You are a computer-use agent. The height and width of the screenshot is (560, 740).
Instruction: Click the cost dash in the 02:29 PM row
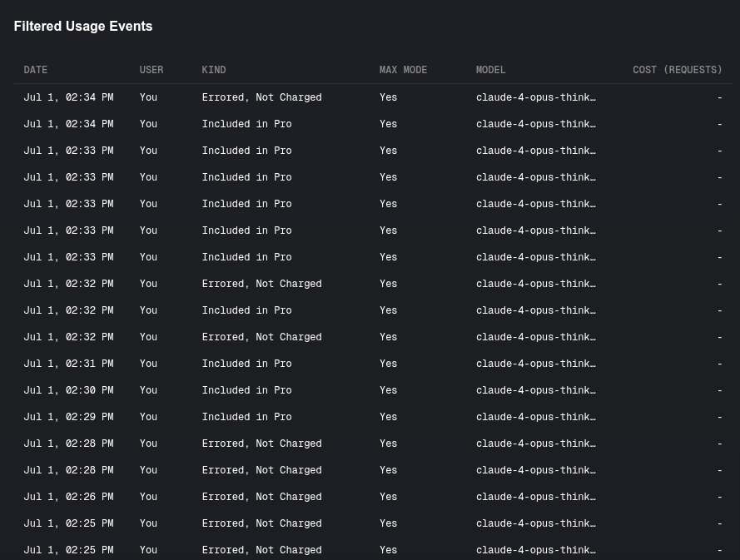coord(720,417)
